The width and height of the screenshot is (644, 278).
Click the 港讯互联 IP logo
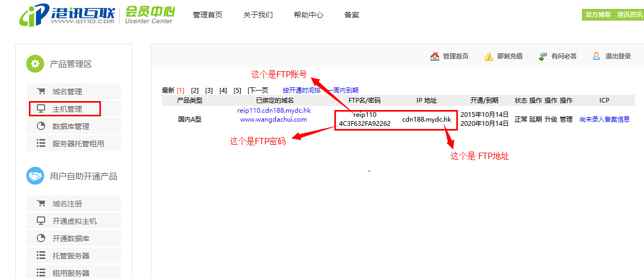[x=67, y=15]
